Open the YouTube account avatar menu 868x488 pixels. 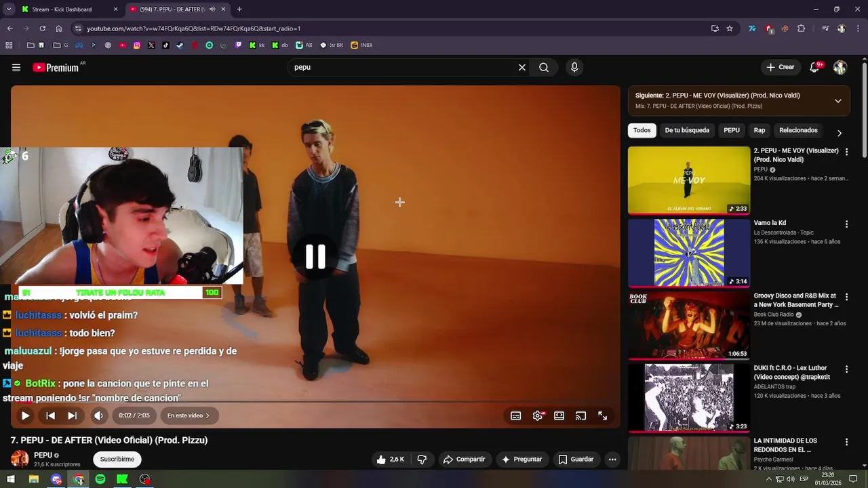(840, 67)
